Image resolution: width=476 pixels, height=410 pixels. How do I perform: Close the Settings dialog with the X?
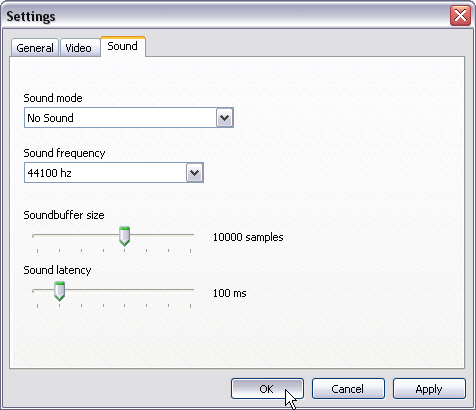(x=460, y=15)
